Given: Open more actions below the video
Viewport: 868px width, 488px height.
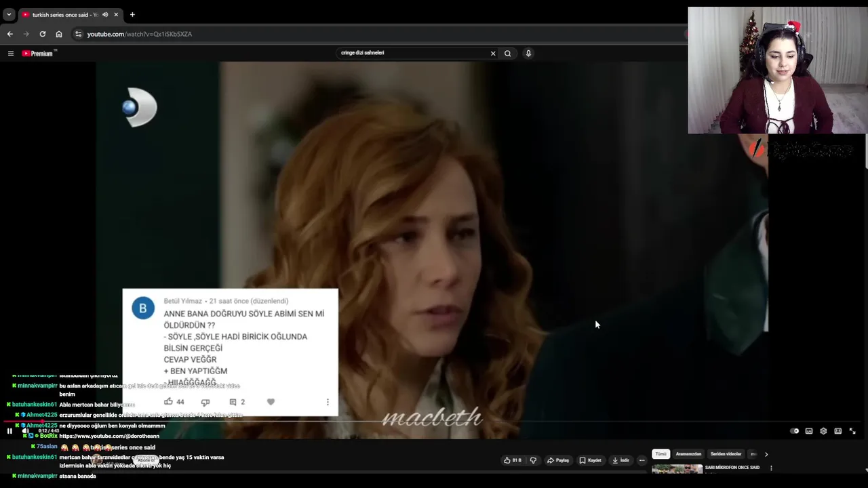Looking at the screenshot, I should [x=642, y=460].
